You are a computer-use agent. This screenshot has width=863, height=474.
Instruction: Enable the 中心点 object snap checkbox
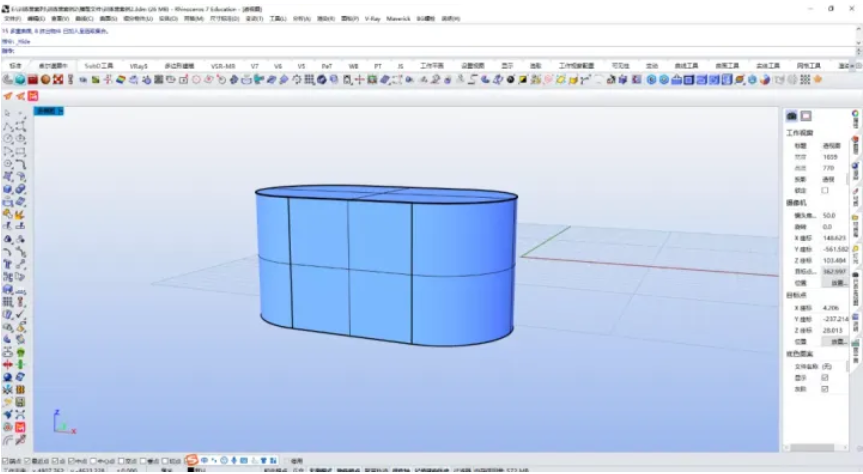tap(94, 461)
